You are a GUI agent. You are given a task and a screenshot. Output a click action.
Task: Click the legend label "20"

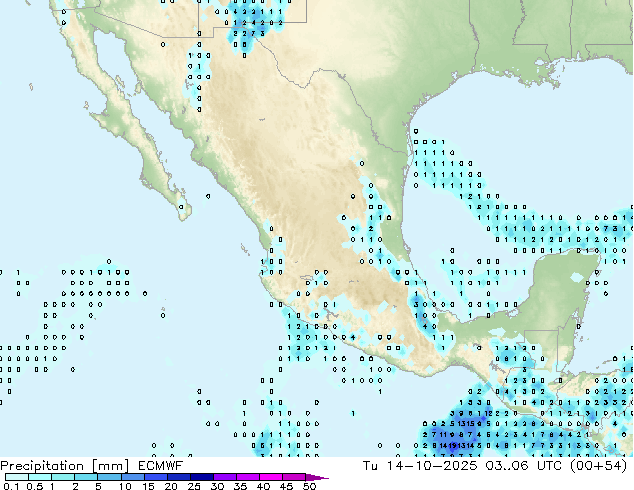point(171,486)
